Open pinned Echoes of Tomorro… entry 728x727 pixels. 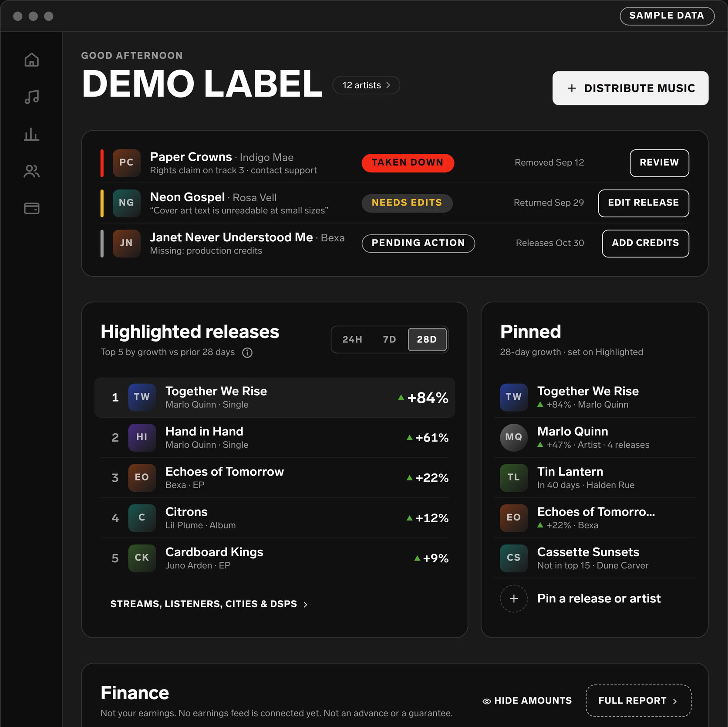click(x=594, y=518)
